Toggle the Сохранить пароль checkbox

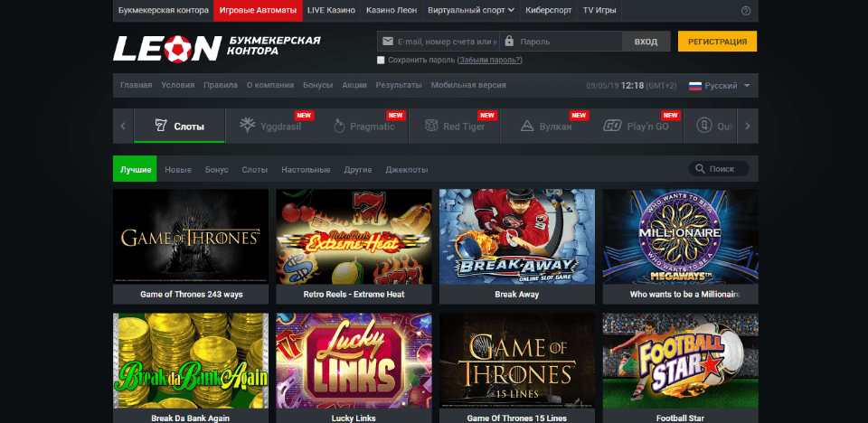coord(381,61)
